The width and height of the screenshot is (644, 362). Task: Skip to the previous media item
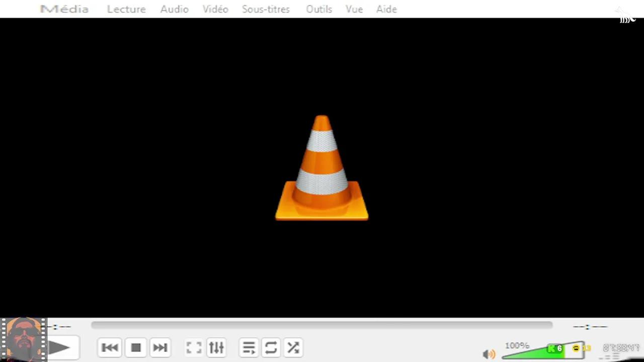(110, 347)
